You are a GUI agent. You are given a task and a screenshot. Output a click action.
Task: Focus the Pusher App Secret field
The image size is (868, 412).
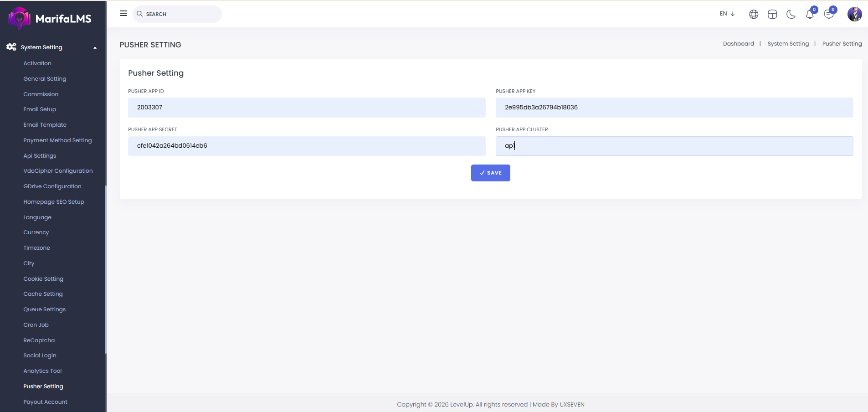click(x=307, y=146)
